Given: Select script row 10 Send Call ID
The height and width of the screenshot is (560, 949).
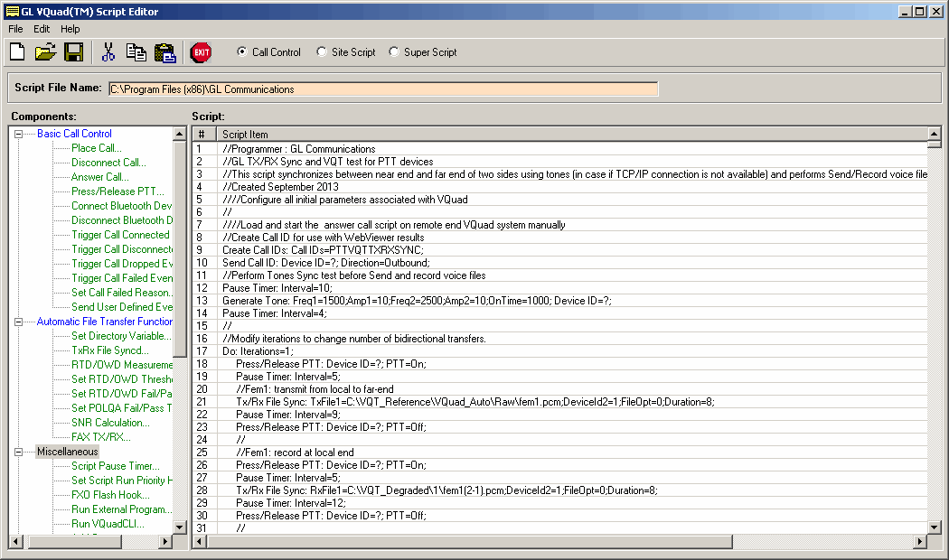Looking at the screenshot, I should point(559,263).
